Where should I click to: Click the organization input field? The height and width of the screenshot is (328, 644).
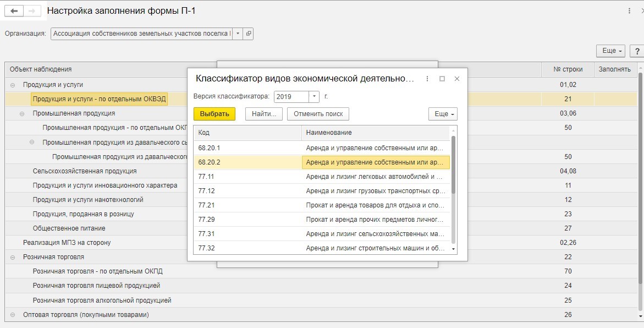[142, 34]
